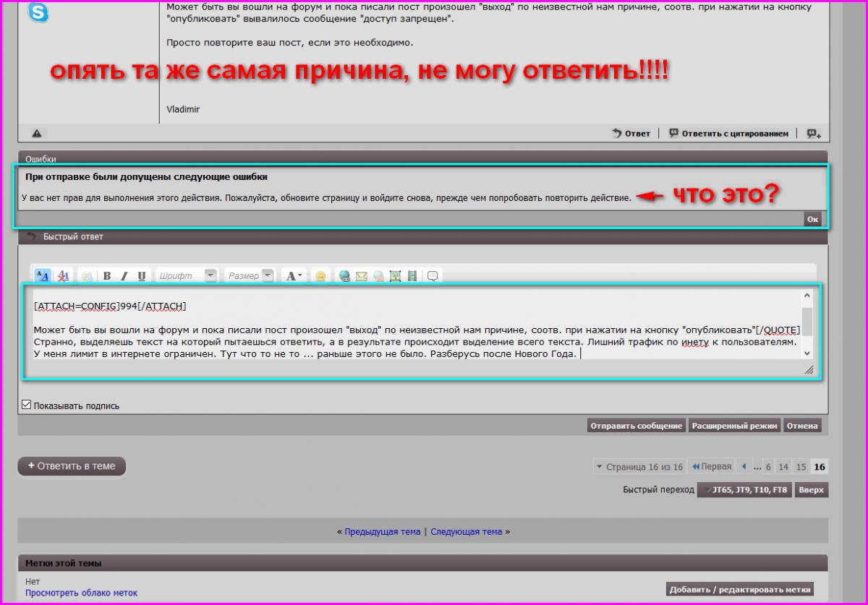868x605 pixels.
Task: Click the quote speech bubble icon
Action: (433, 276)
